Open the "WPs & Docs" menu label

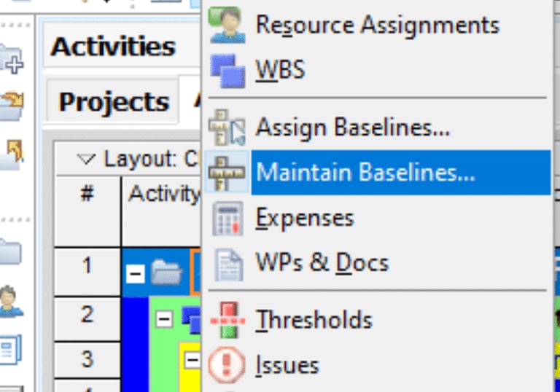pos(322,262)
